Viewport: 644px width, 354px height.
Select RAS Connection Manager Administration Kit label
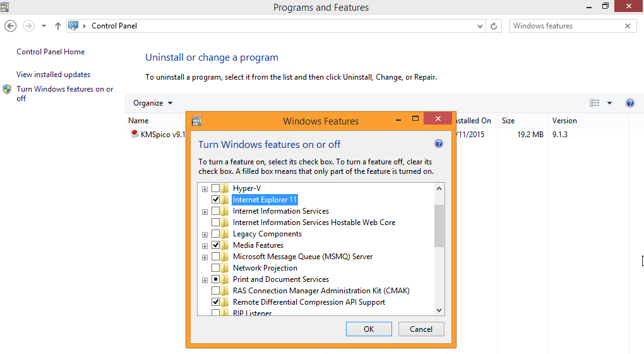tap(321, 291)
